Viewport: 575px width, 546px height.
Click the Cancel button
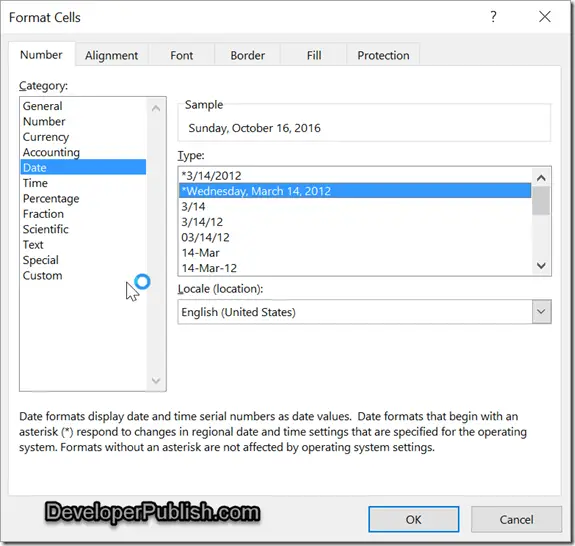(x=516, y=519)
